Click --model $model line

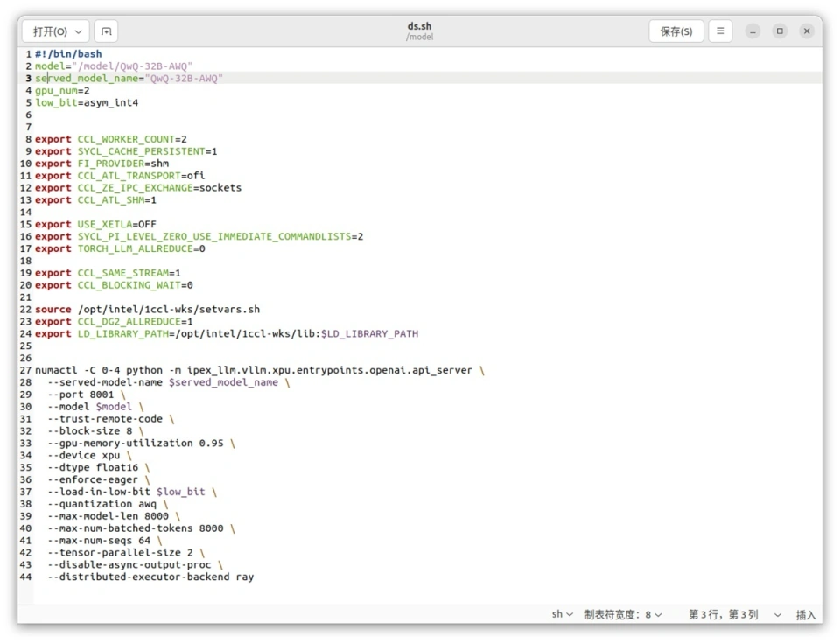[95, 407]
